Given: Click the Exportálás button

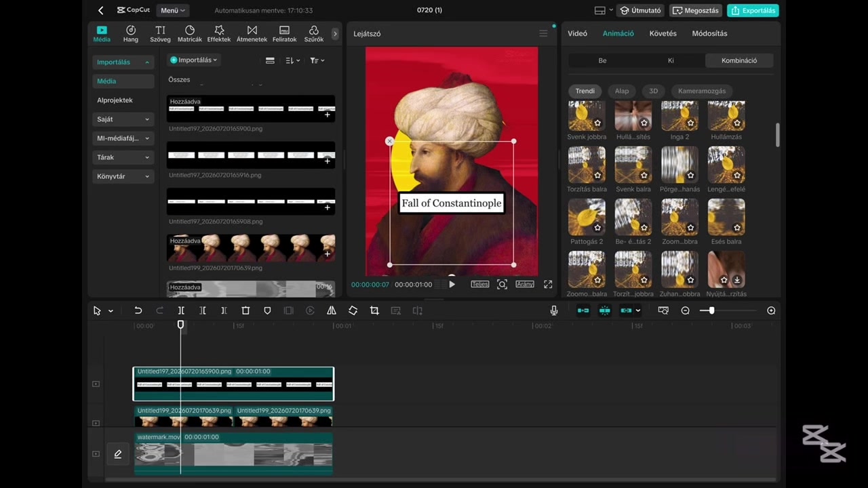Looking at the screenshot, I should coord(753,10).
